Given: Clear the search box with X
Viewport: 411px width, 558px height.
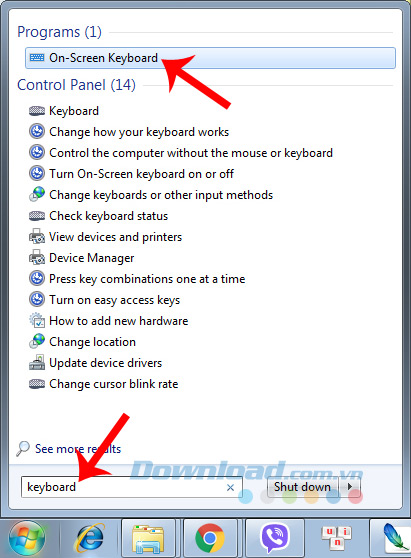Looking at the screenshot, I should [230, 487].
